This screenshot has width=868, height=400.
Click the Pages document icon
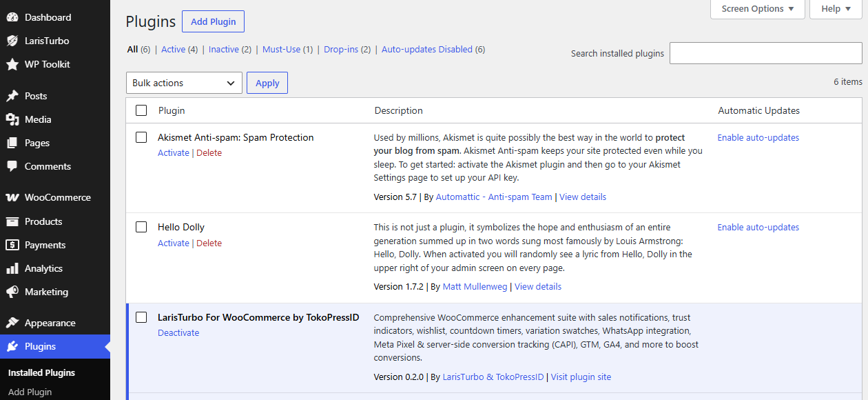[x=12, y=143]
